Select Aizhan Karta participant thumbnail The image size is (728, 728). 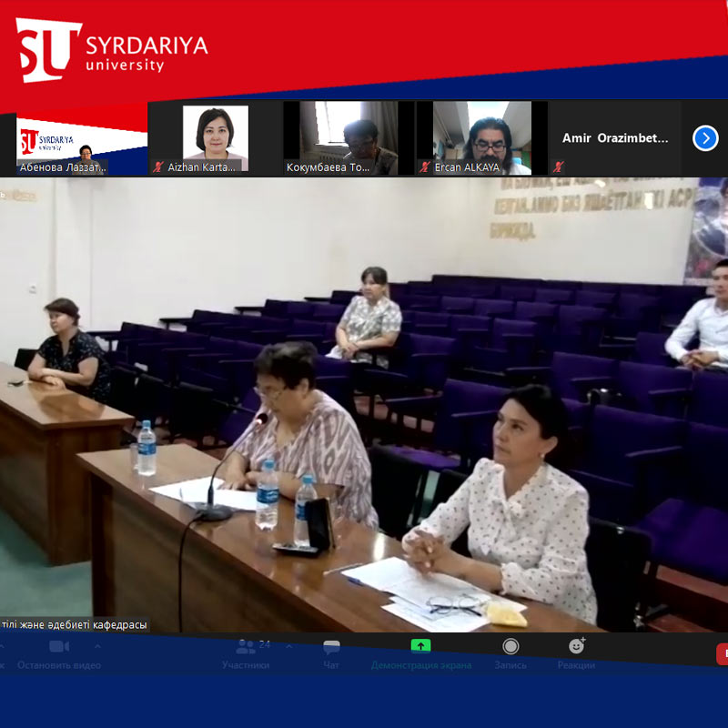[x=215, y=138]
